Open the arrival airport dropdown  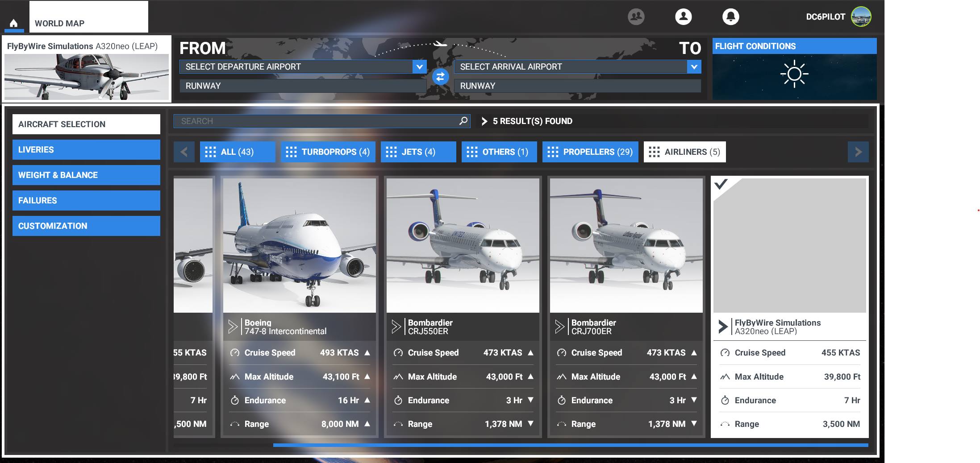(694, 67)
